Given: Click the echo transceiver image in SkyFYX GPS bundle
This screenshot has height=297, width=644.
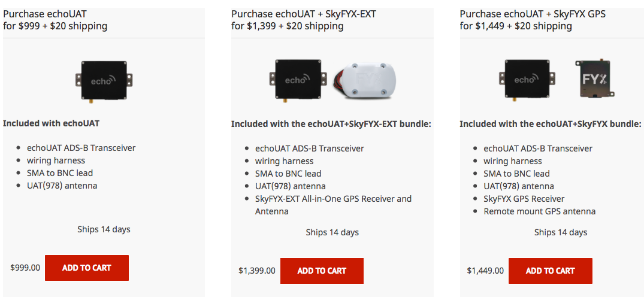Looking at the screenshot, I should tap(525, 79).
